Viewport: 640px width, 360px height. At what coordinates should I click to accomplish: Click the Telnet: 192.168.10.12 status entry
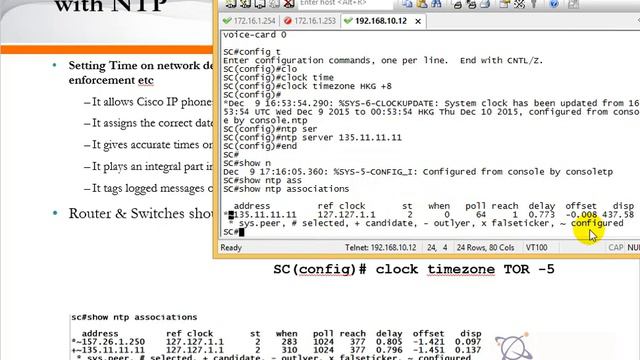[x=380, y=248]
